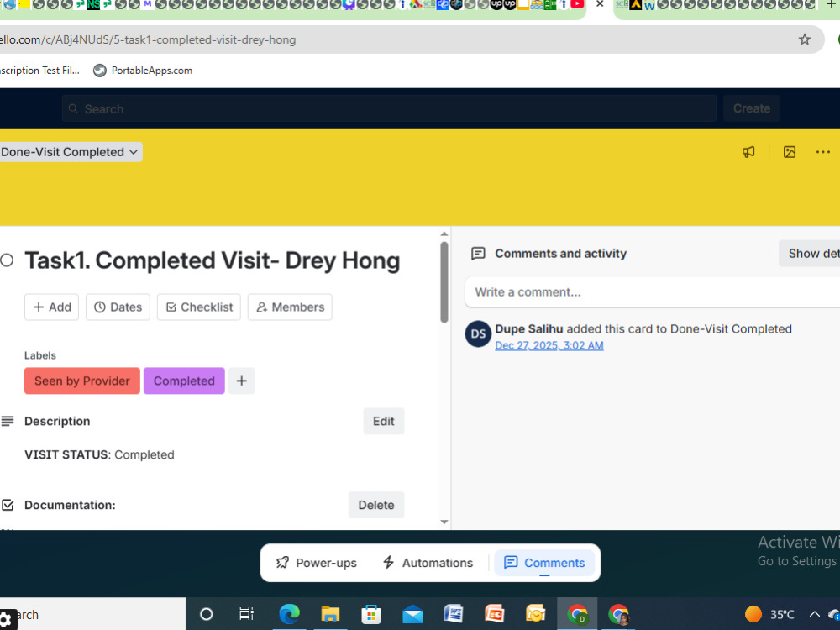Viewport: 840px width, 630px height.
Task: Click the megaphone feedback icon on cover
Action: [748, 152]
